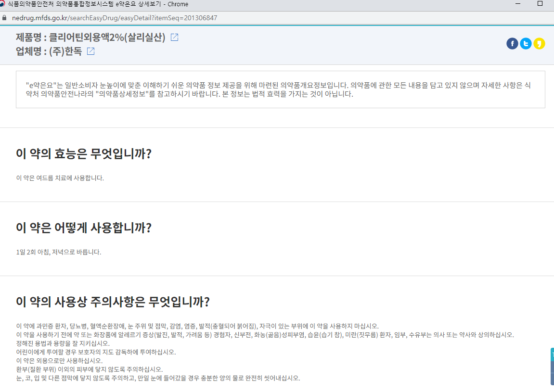This screenshot has height=392, width=554.
Task: Share page on Twitter
Action: click(x=526, y=43)
